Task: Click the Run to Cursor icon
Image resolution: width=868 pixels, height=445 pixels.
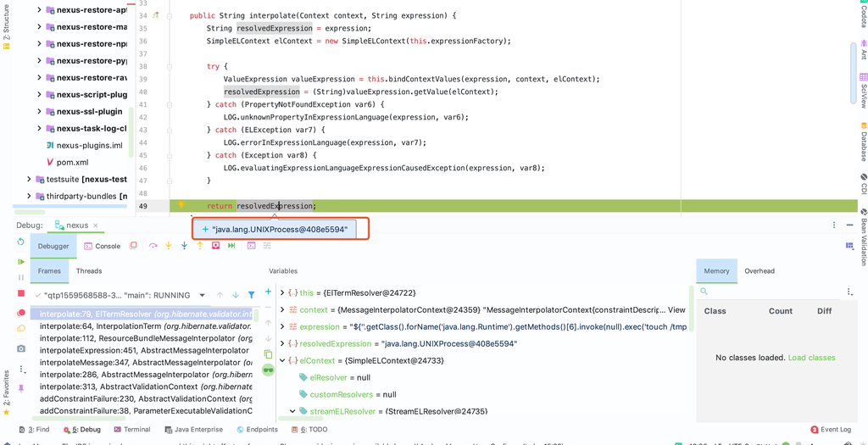Action: pyautogui.click(x=231, y=245)
